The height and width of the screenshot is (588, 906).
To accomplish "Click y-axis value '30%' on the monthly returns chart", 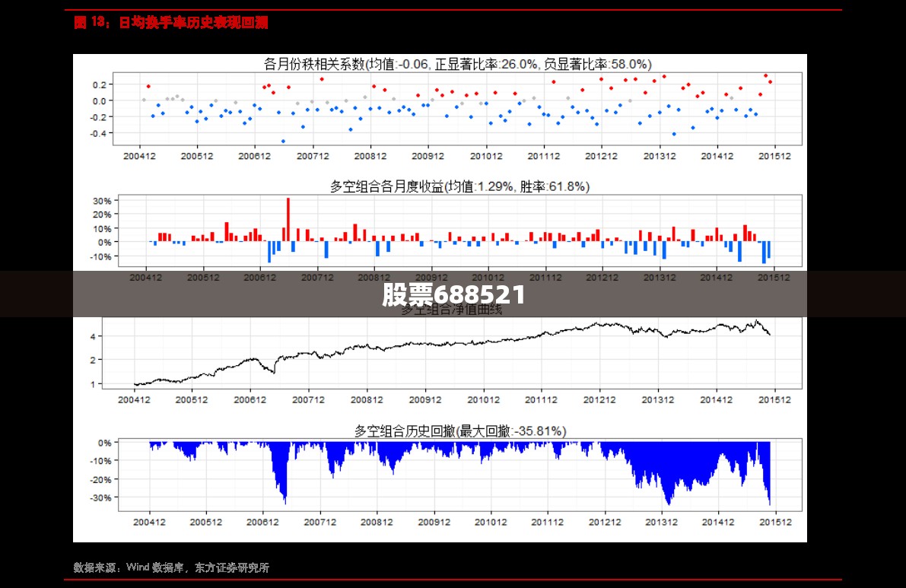I will pos(102,201).
